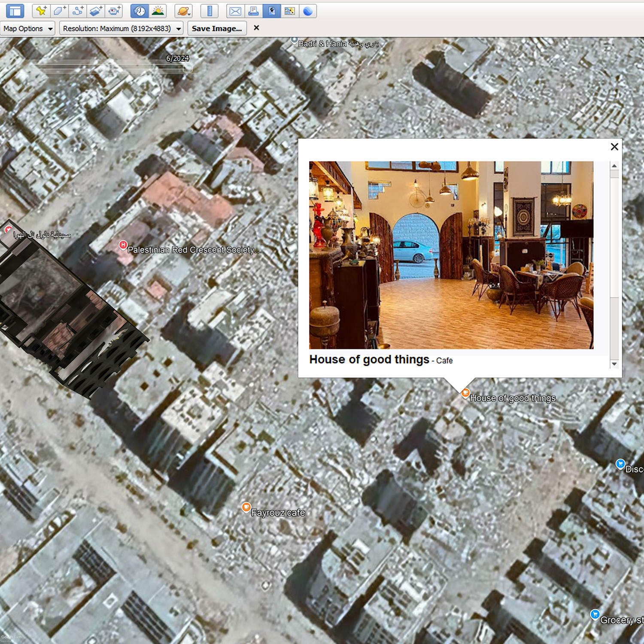Viewport: 644px width, 644px height.
Task: Click the Add Image Overlay icon
Action: (96, 11)
